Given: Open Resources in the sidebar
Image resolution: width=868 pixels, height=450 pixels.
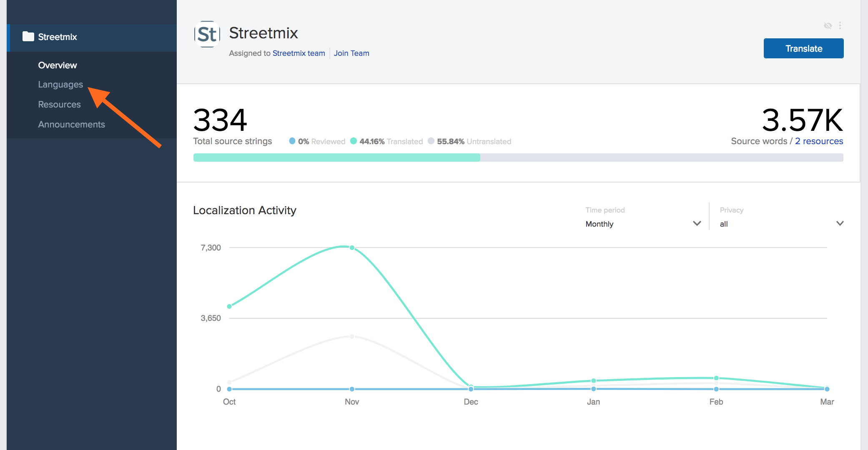Looking at the screenshot, I should click(x=59, y=105).
